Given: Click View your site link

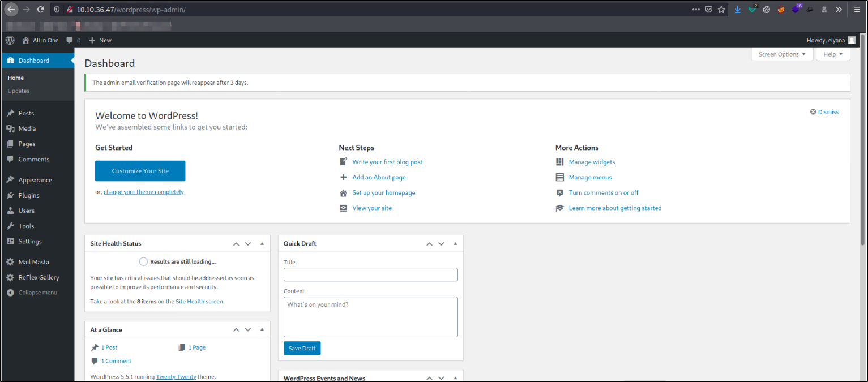Looking at the screenshot, I should (x=372, y=208).
